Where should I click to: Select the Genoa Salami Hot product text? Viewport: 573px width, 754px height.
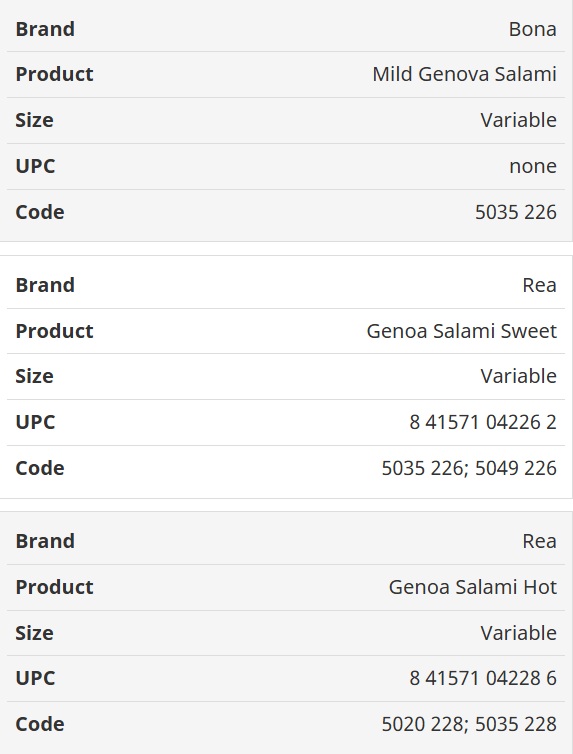pyautogui.click(x=473, y=587)
